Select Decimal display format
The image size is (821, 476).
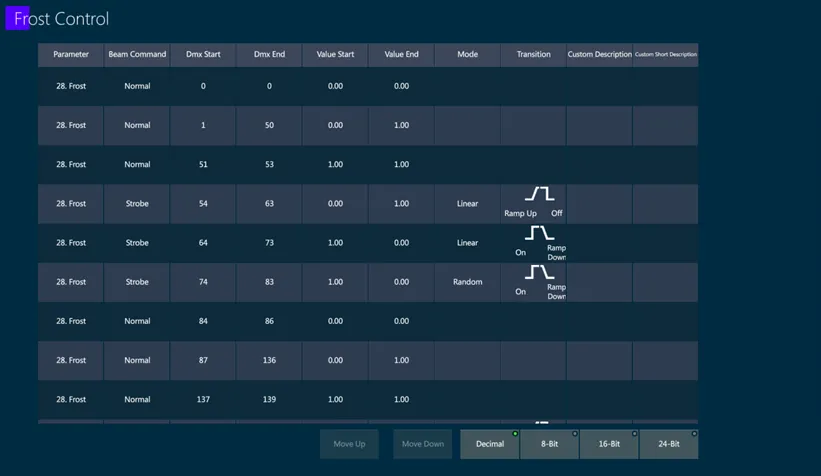[x=490, y=444]
